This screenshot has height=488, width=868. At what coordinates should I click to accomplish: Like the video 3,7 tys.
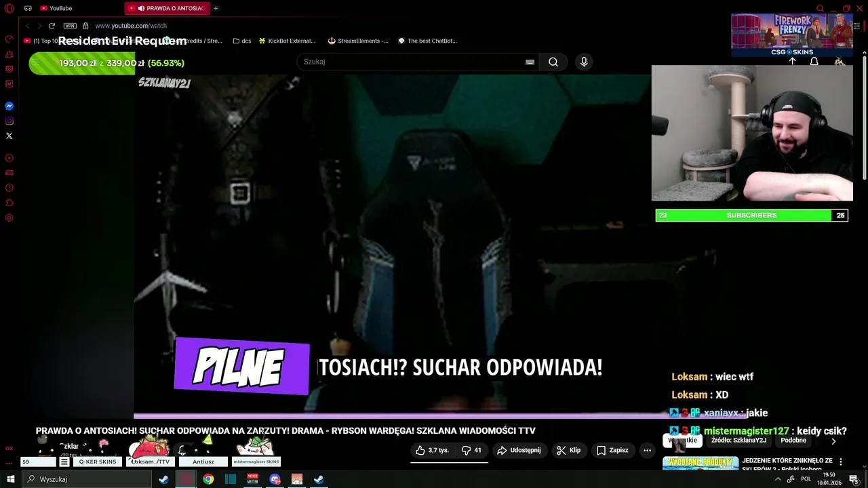[432, 450]
